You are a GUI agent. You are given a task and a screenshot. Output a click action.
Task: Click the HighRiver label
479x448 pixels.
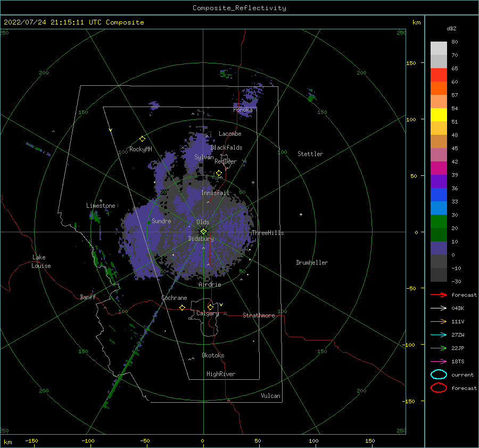(221, 374)
